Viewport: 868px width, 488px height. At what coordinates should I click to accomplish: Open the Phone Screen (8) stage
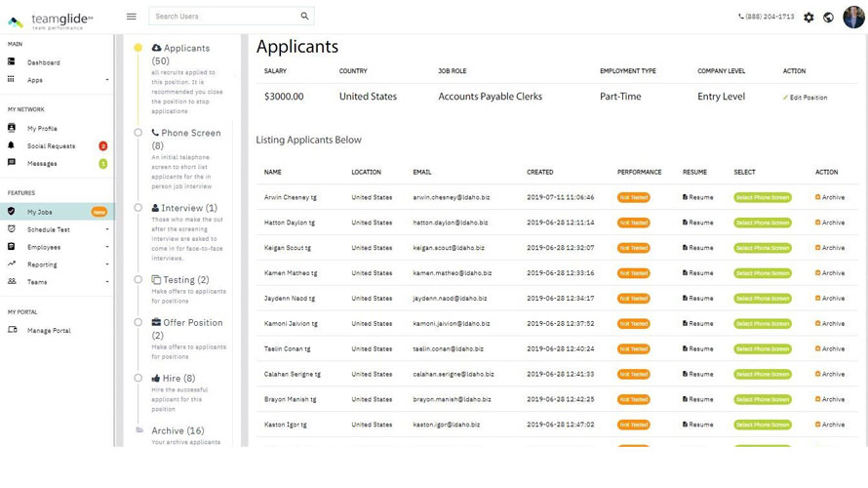click(186, 139)
